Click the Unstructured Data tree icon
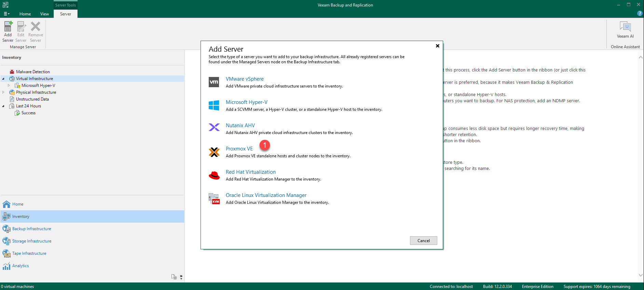Image resolution: width=644 pixels, height=290 pixels. [x=12, y=99]
